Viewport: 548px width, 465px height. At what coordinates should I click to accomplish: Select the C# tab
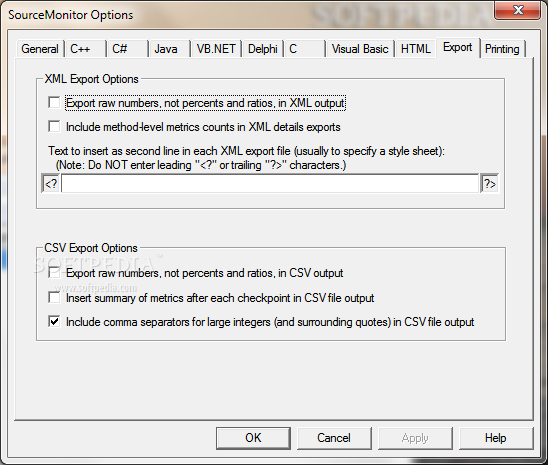pos(127,49)
